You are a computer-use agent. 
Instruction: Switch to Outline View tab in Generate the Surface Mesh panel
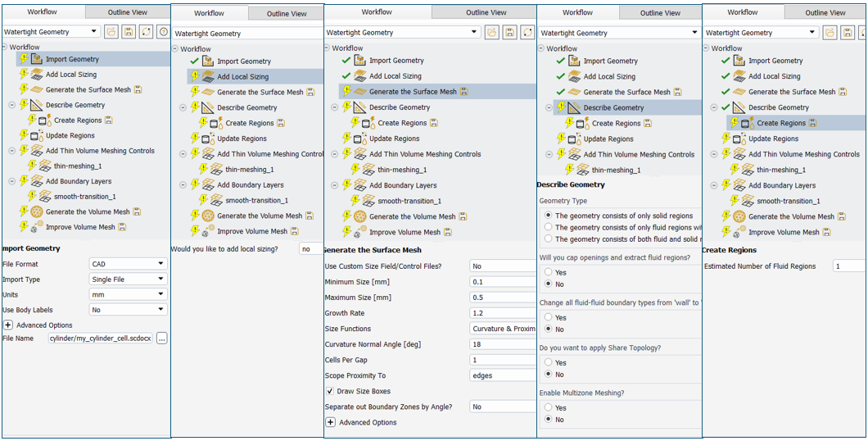(486, 12)
